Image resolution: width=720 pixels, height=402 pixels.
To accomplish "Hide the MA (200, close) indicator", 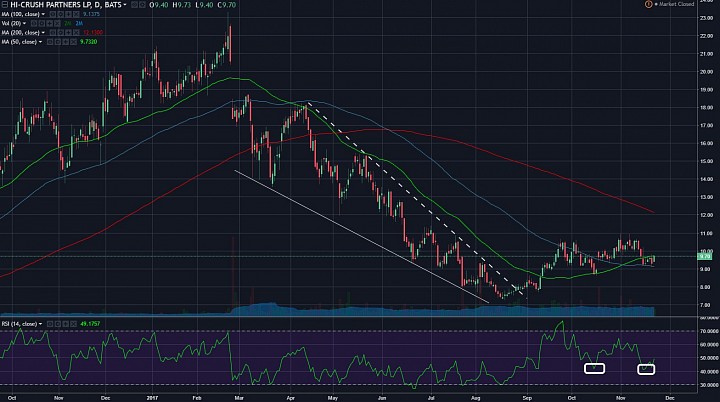I will tap(53, 33).
